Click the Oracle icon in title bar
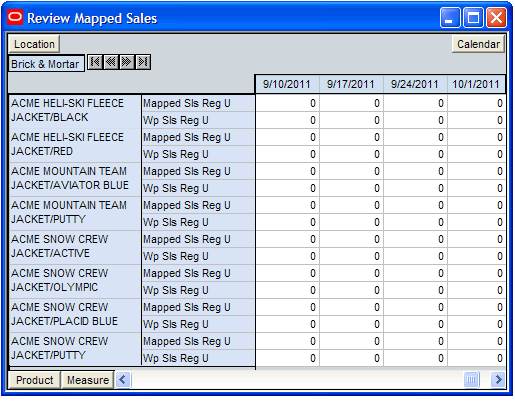The image size is (515, 401). point(15,17)
